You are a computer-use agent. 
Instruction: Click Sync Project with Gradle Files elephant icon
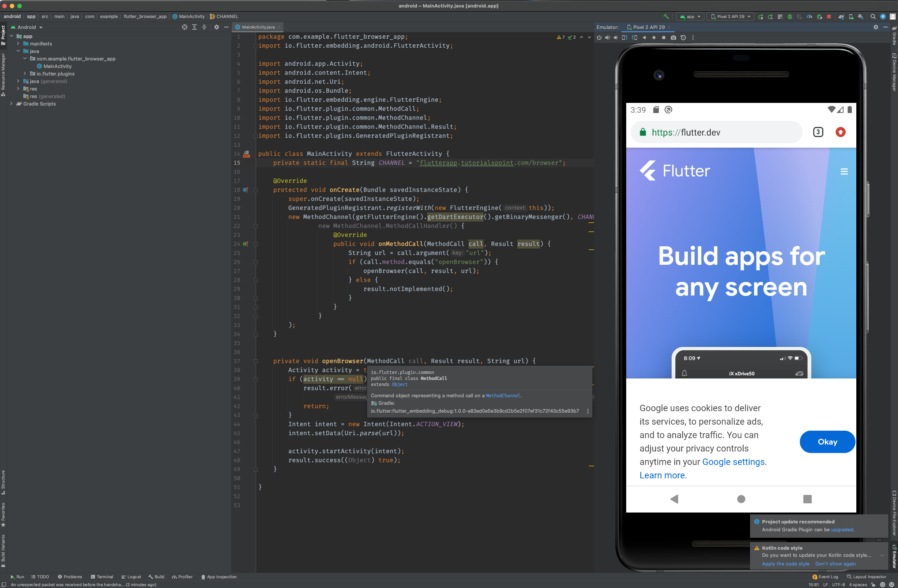click(841, 17)
